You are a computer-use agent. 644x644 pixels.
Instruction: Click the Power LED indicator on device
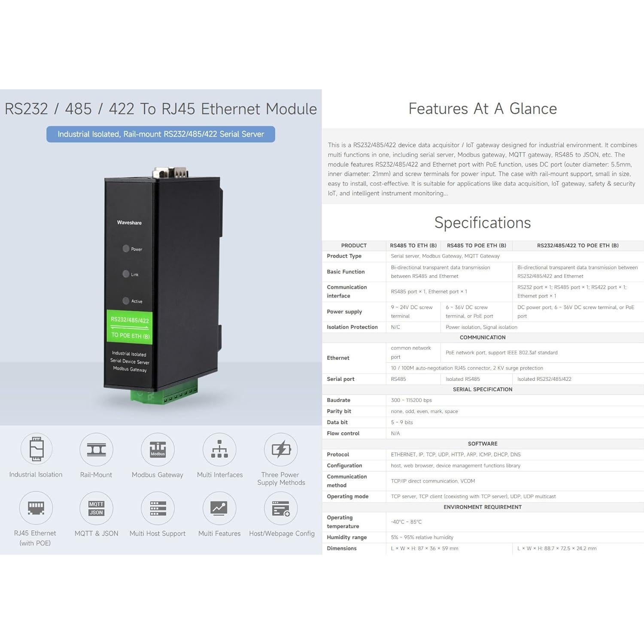point(126,248)
